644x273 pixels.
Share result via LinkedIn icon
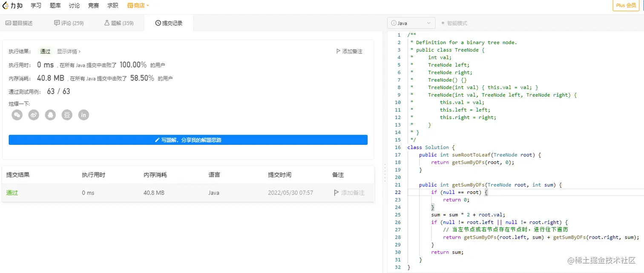click(84, 115)
